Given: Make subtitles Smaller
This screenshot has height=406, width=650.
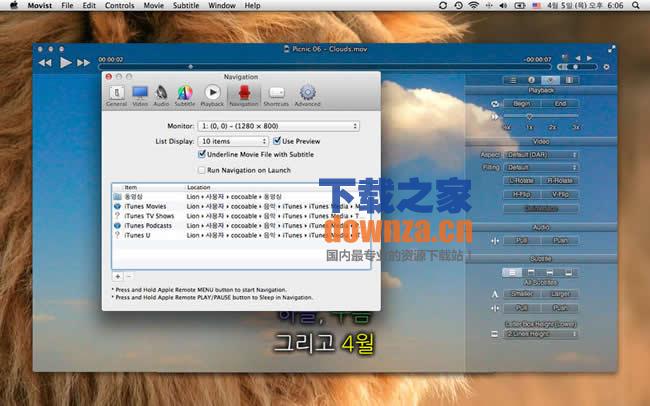Looking at the screenshot, I should pos(521,294).
